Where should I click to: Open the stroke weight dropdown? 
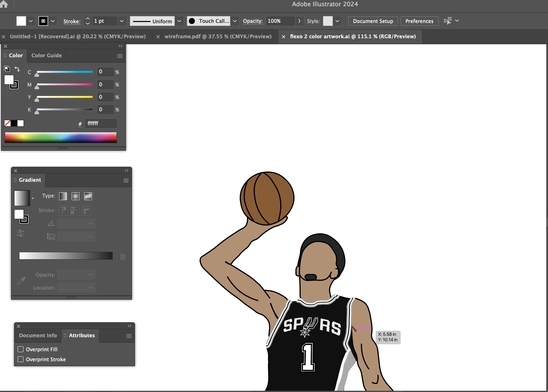[x=122, y=21]
